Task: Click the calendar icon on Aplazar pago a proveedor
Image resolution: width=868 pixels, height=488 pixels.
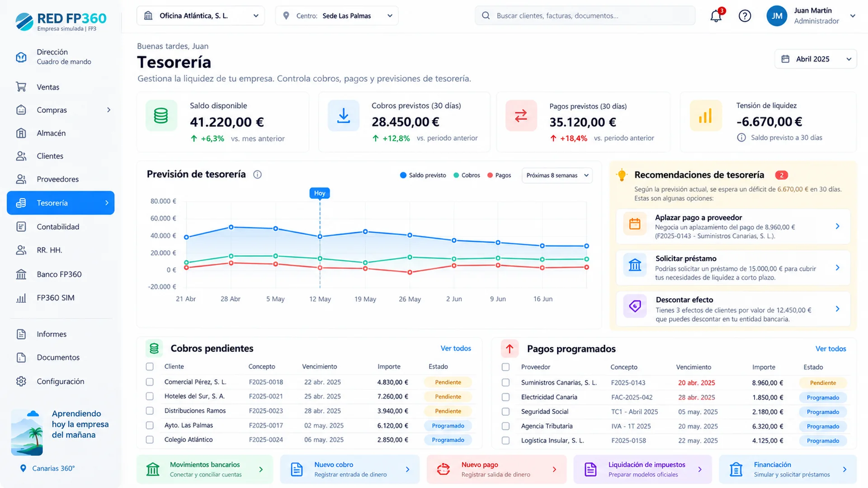Action: 635,224
